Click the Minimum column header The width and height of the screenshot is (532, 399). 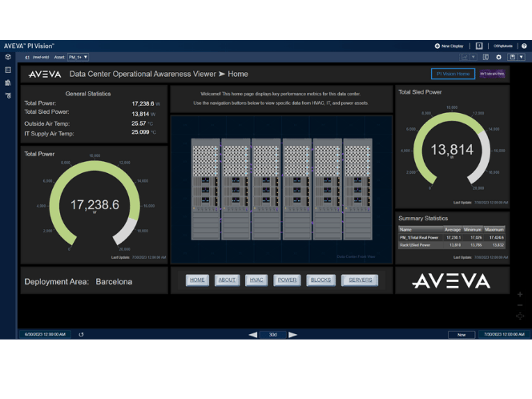pos(473,230)
